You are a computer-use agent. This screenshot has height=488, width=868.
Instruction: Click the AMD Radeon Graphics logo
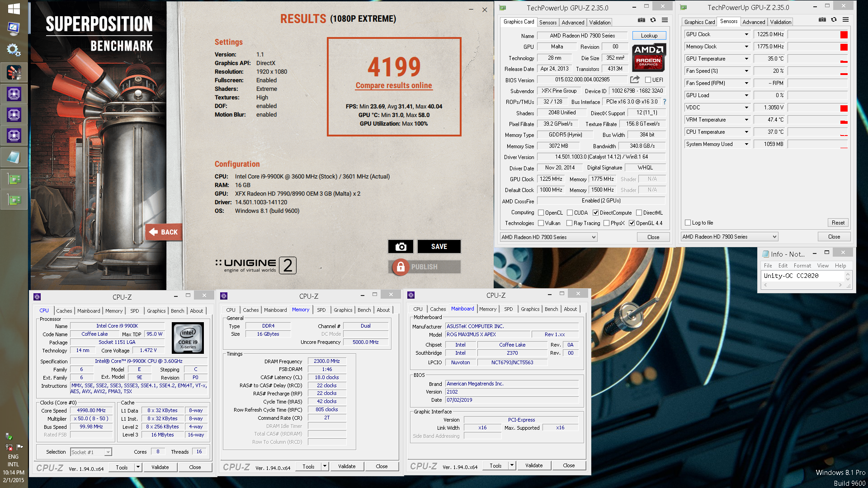[648, 57]
